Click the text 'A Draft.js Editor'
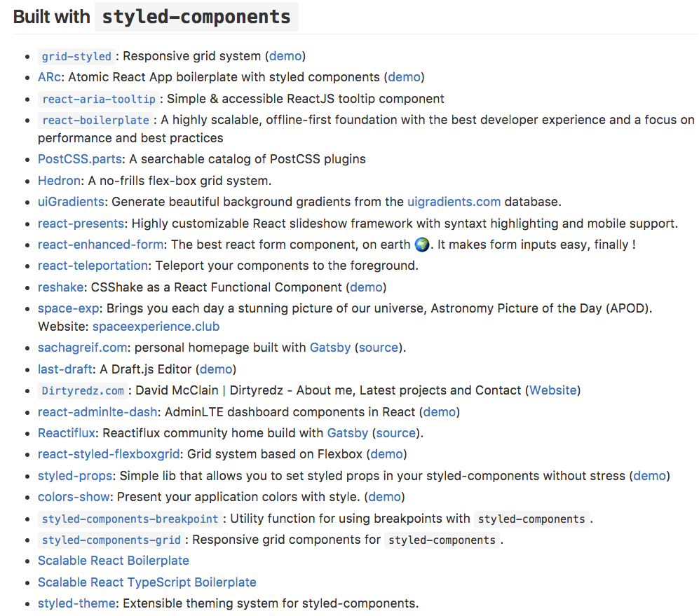This screenshot has width=699, height=616. click(146, 369)
